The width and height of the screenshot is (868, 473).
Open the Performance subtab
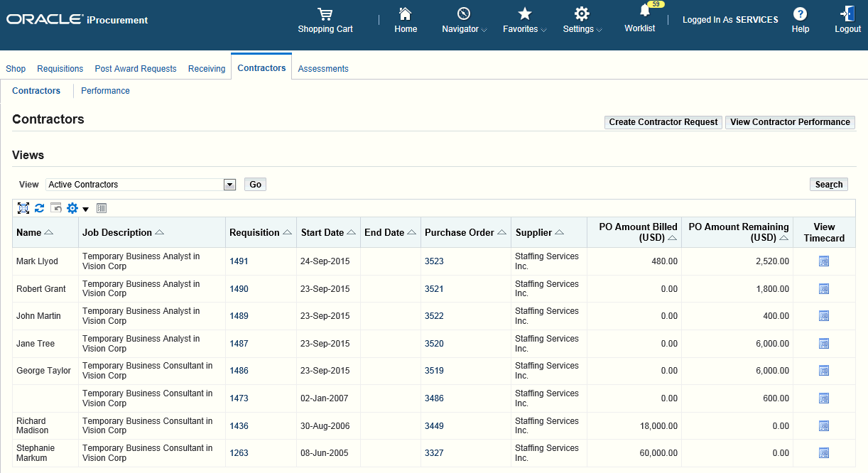(x=105, y=91)
